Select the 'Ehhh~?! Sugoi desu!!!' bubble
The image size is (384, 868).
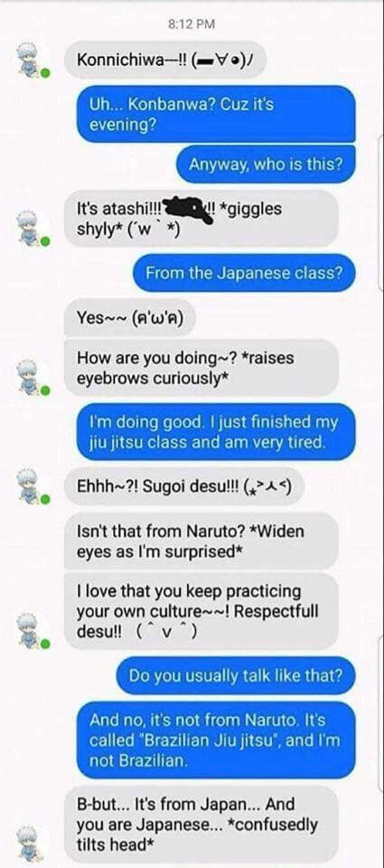(x=183, y=486)
